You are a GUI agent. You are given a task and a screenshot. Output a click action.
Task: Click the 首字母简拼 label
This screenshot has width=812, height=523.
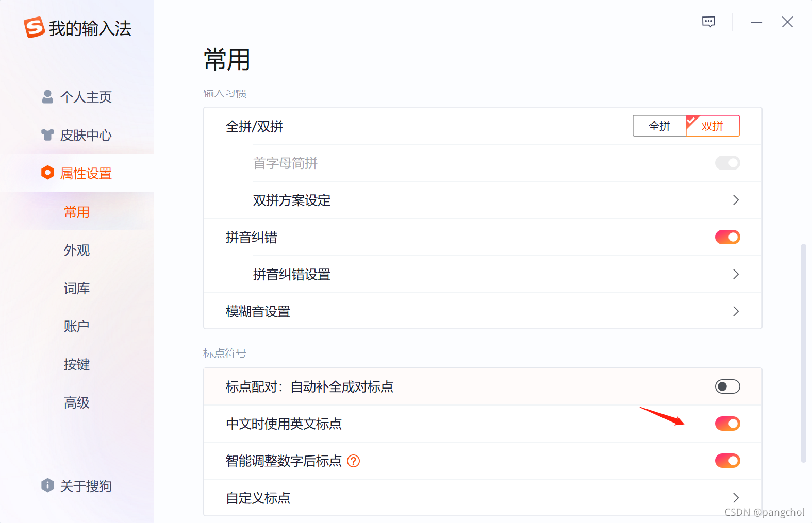point(286,163)
